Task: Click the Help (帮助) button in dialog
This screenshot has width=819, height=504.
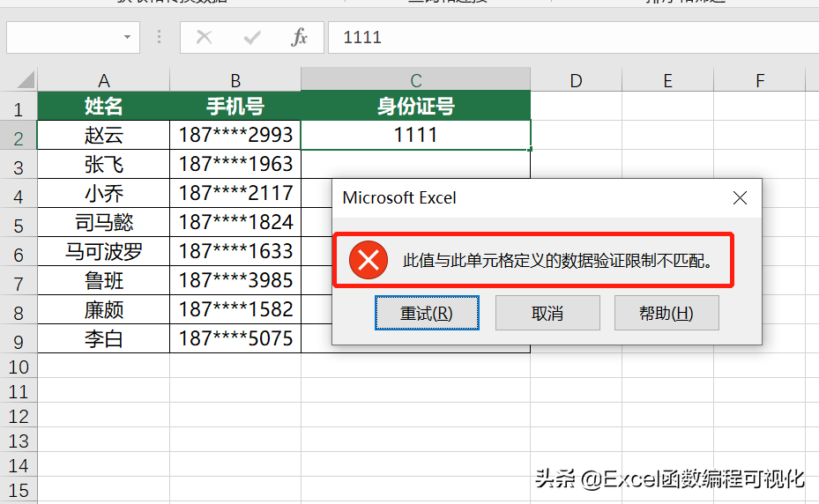Action: tap(666, 313)
